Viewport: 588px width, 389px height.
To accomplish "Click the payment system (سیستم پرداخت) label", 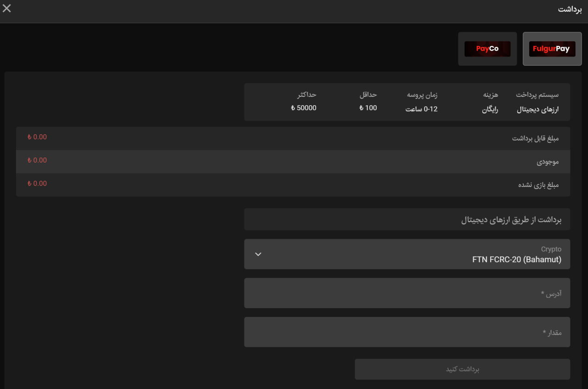I will [537, 95].
